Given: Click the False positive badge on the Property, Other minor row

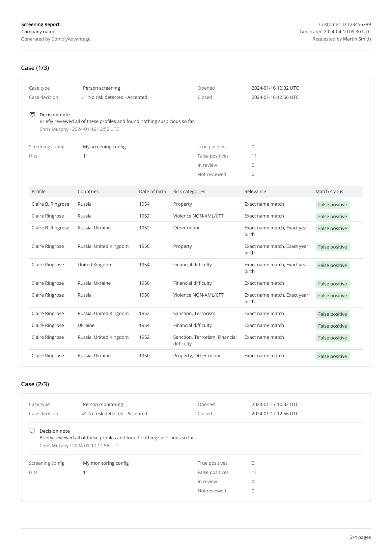Looking at the screenshot, I should click(x=332, y=356).
